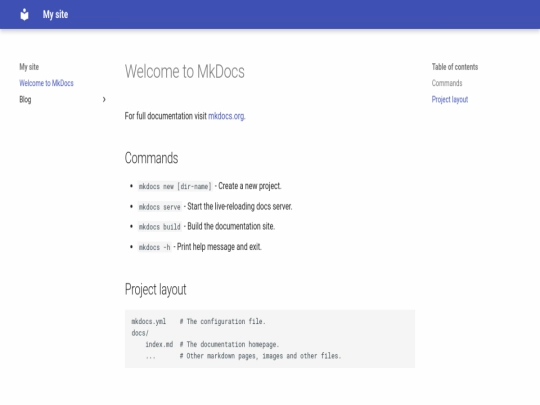Screen dimensions: 540x405
Task: Click 'Build the documentation site.' text
Action: click(231, 226)
